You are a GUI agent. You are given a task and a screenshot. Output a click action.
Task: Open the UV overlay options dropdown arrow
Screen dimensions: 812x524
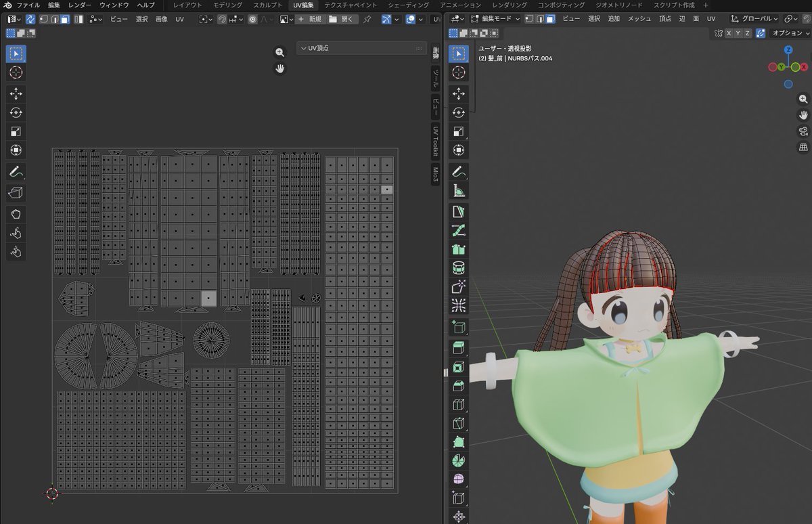tap(421, 20)
